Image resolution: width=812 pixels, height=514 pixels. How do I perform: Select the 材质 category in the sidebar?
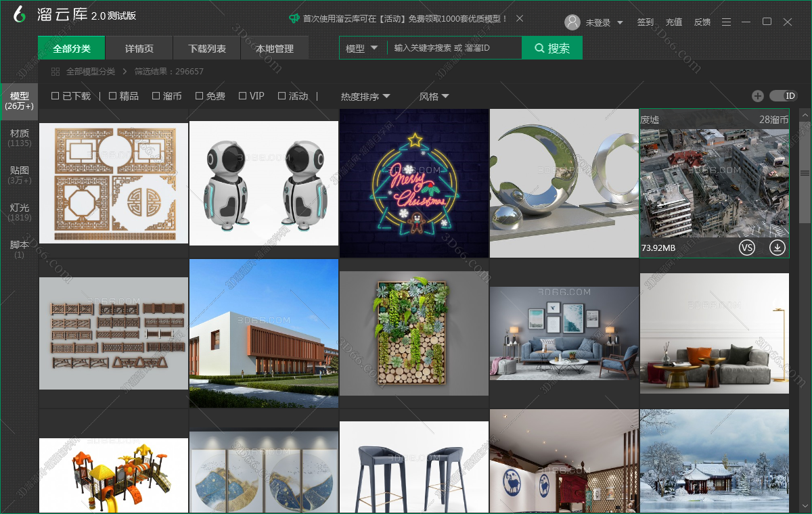(x=20, y=138)
